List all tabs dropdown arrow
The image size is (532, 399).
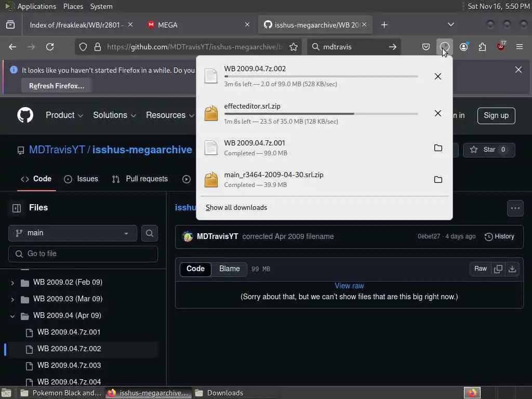click(x=450, y=24)
